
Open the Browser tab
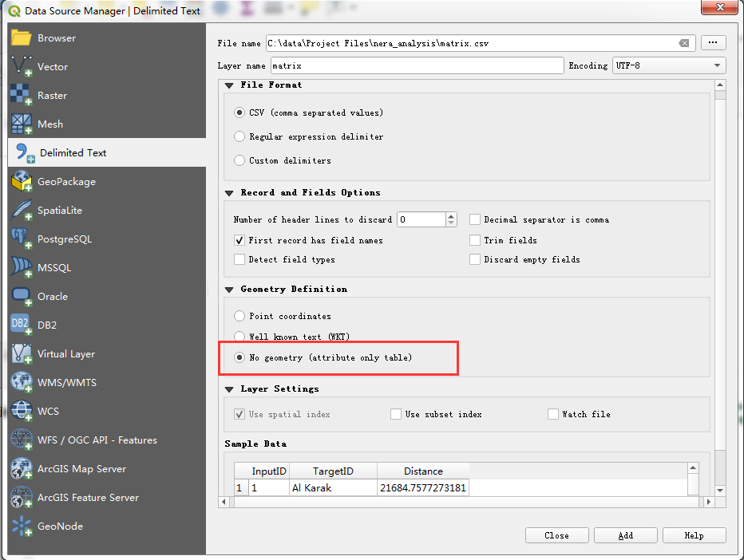107,38
